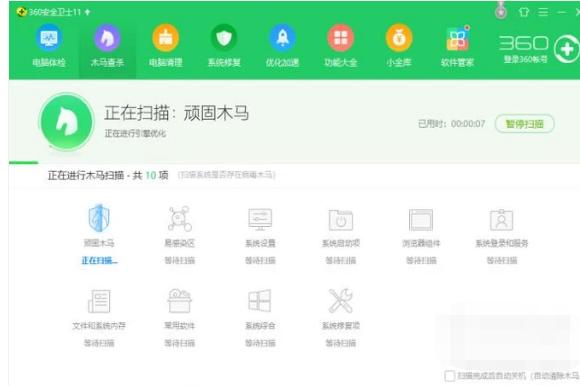
Task: Minimize the 360安全卫士 window
Action: (x=562, y=12)
